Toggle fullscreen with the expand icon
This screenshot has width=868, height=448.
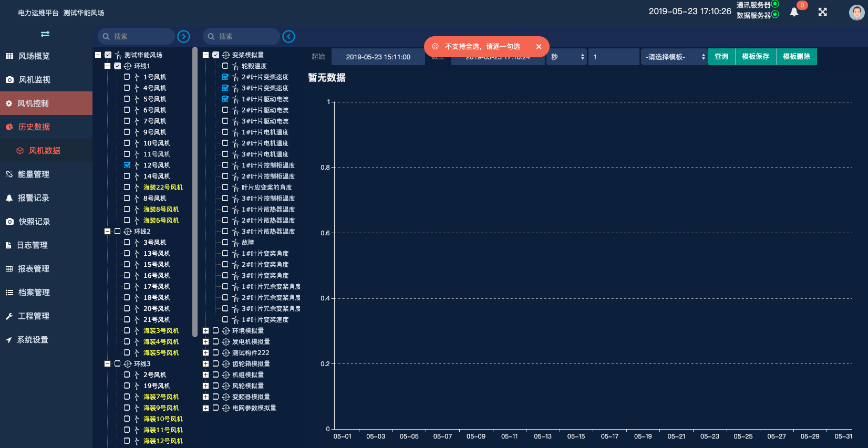coord(823,12)
